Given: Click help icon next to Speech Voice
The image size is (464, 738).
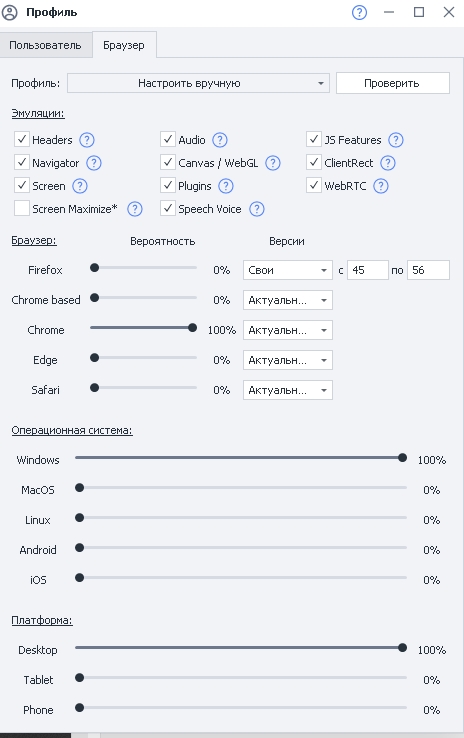Looking at the screenshot, I should point(256,209).
